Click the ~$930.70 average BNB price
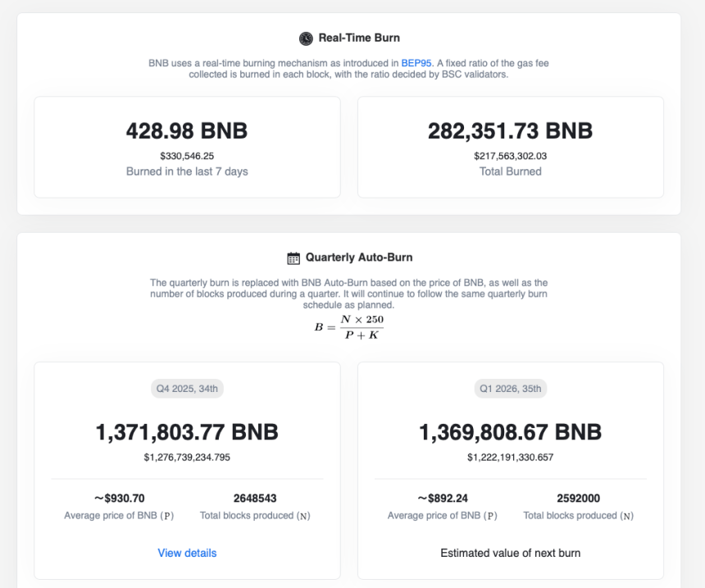Image resolution: width=705 pixels, height=588 pixels. (118, 498)
